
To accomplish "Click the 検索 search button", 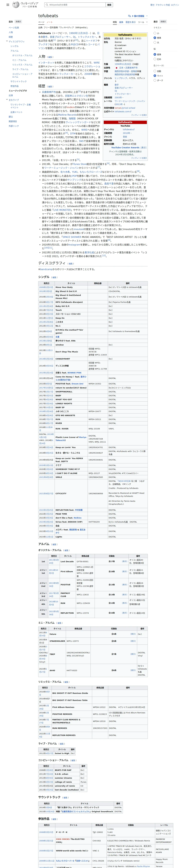I will (109, 5).
